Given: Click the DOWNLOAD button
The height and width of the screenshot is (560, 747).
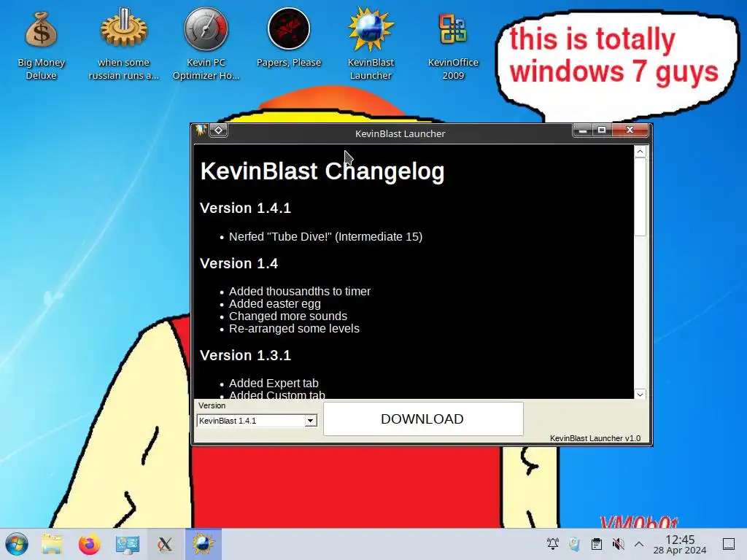Looking at the screenshot, I should (423, 419).
